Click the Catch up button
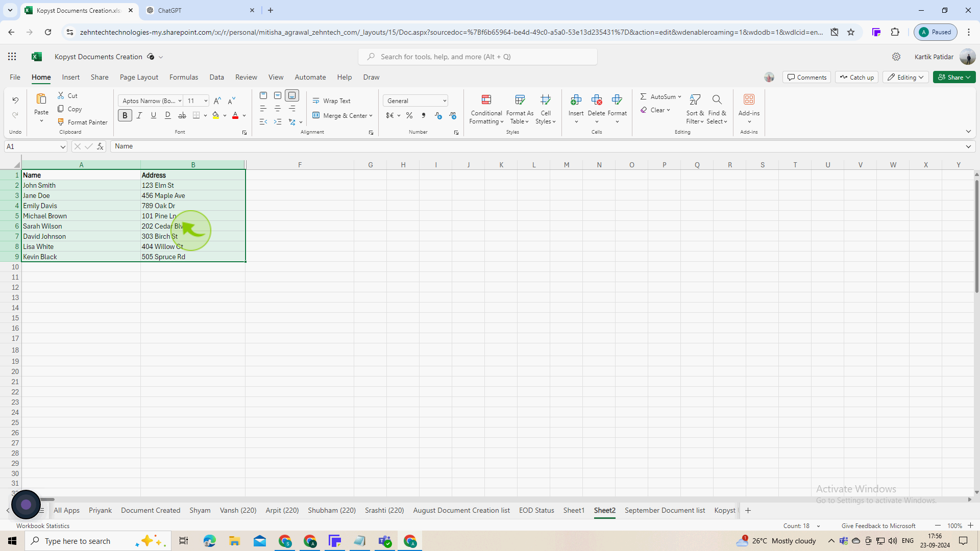The height and width of the screenshot is (551, 980). point(857,77)
